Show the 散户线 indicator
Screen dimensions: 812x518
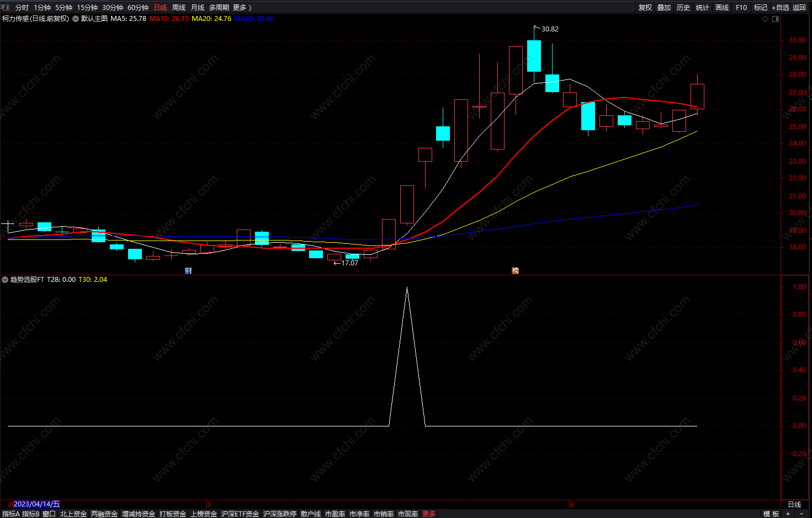click(x=311, y=514)
